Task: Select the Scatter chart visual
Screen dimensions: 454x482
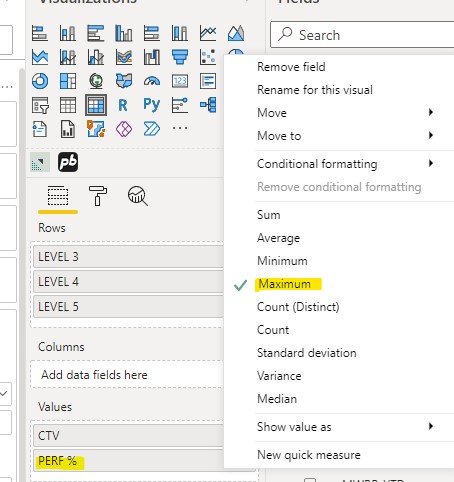Action: (208, 57)
